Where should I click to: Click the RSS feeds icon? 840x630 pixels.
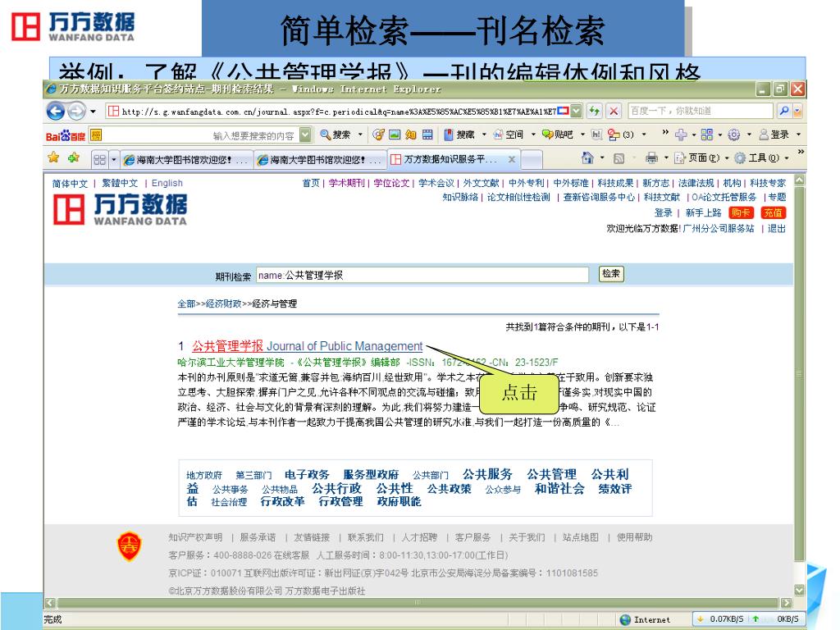[619, 158]
